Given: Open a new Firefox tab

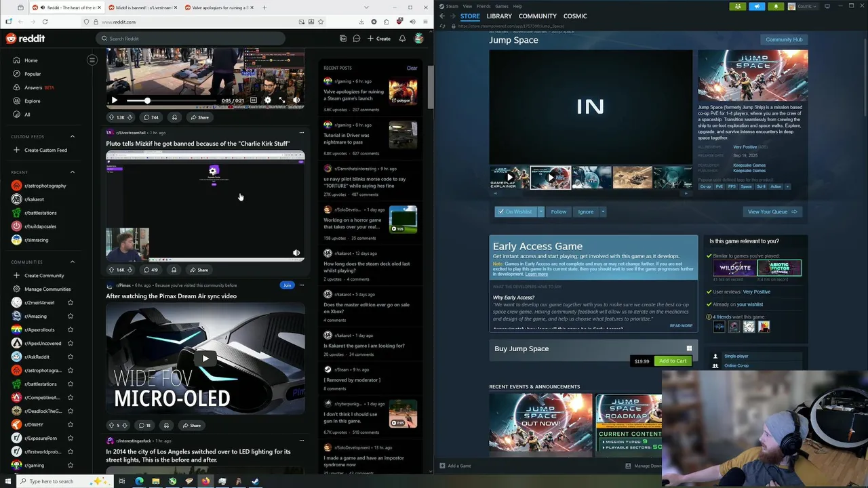Looking at the screenshot, I should pos(264,7).
